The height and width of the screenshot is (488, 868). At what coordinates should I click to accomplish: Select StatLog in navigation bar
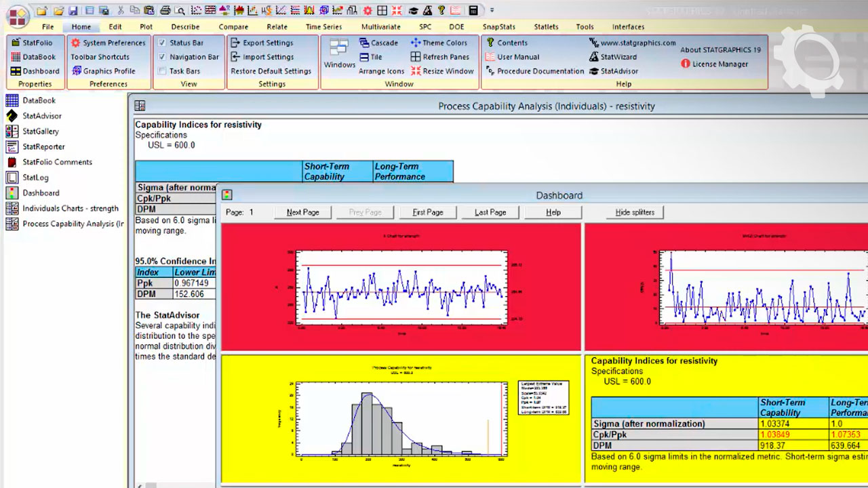pos(27,178)
